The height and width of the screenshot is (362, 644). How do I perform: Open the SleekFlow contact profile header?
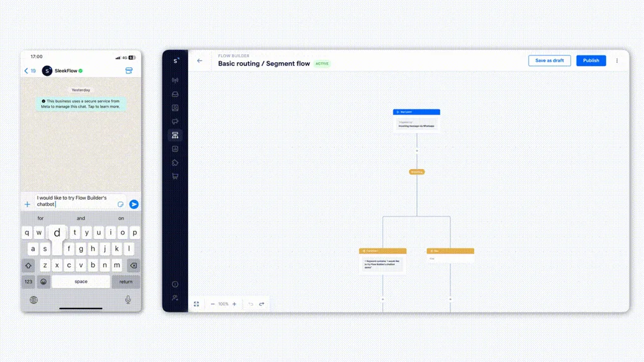click(x=62, y=71)
